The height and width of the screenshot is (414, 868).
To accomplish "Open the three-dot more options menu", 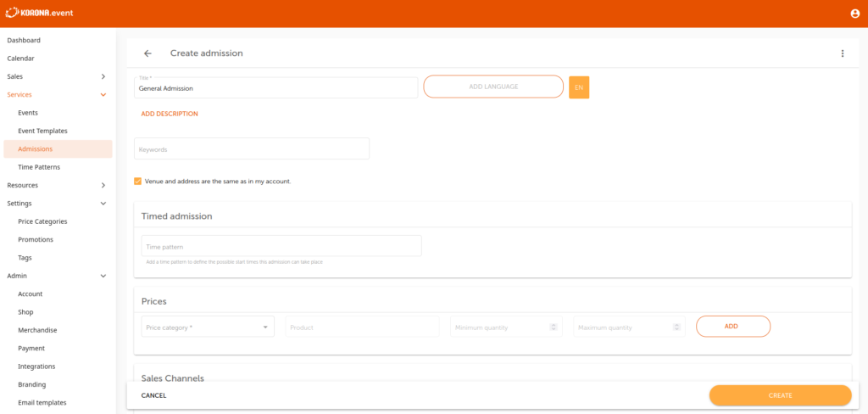I will click(x=842, y=53).
